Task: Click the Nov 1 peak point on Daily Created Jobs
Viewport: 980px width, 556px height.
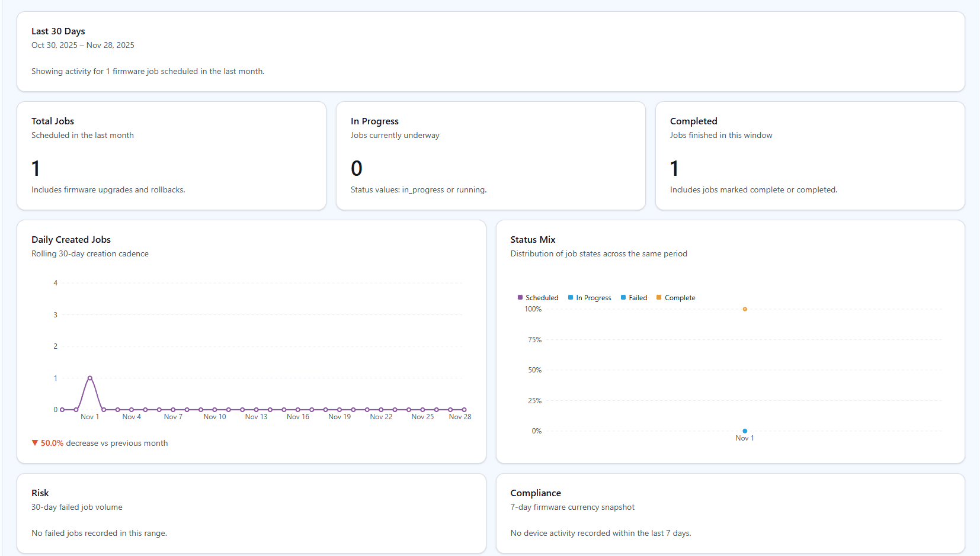Action: pyautogui.click(x=89, y=377)
